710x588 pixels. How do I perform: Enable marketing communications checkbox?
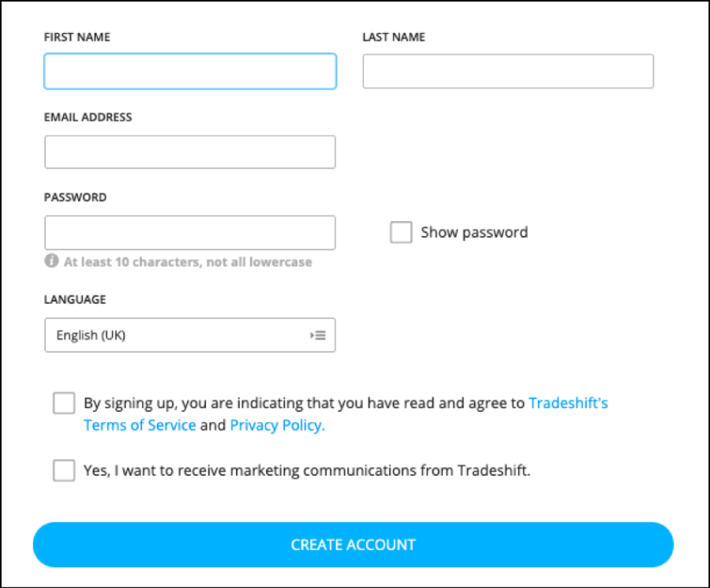click(64, 471)
